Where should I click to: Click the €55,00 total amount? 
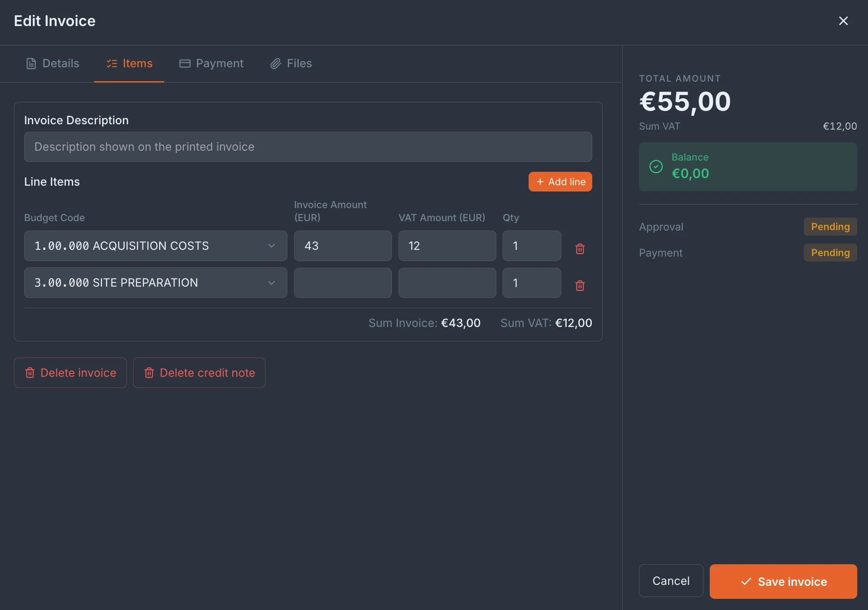[685, 102]
